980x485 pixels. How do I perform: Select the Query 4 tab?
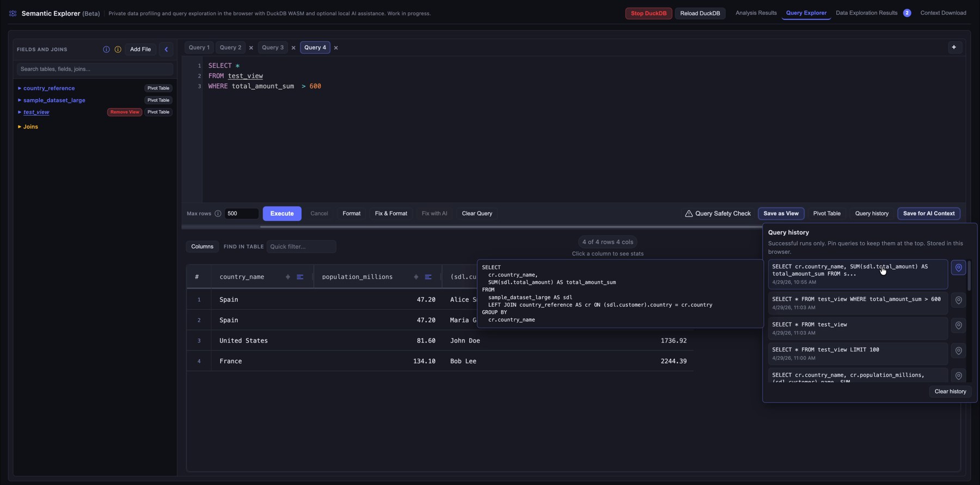tap(315, 47)
